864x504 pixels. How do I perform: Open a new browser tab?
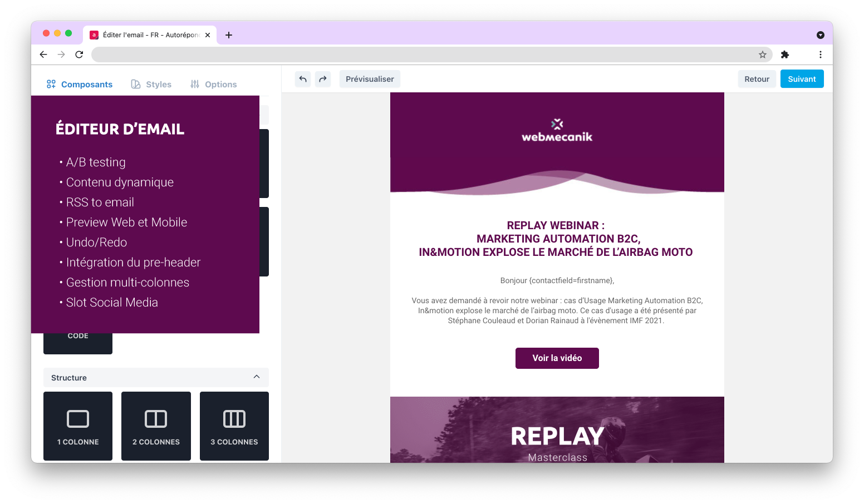point(229,35)
